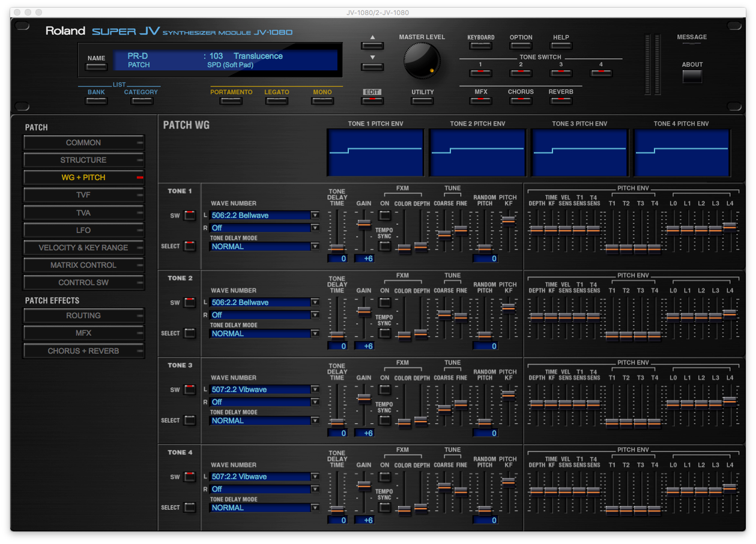Open Tone 1 Tone Delay Mode dropdown
The width and height of the screenshot is (756, 544).
264,247
